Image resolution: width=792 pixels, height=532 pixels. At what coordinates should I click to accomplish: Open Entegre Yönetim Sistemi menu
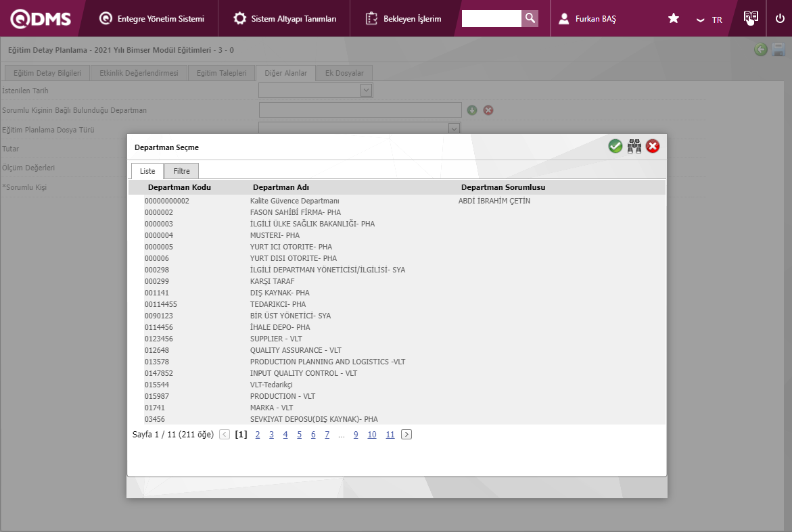click(152, 19)
